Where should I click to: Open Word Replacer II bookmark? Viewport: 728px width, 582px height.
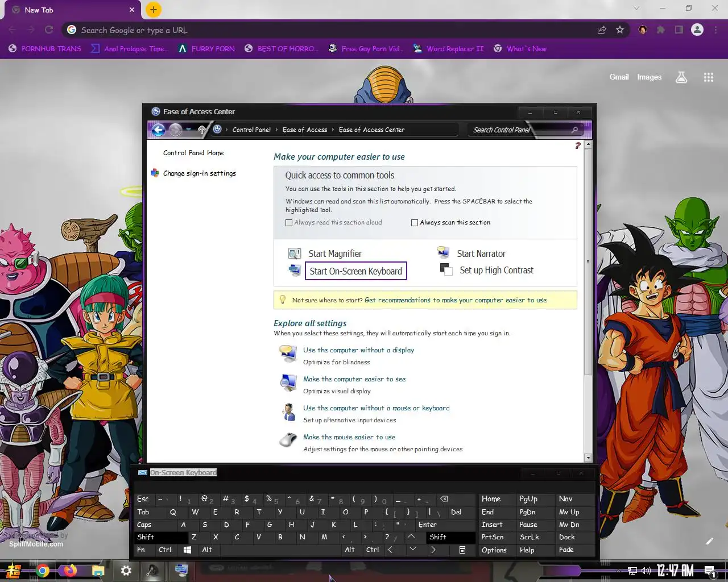(x=448, y=49)
